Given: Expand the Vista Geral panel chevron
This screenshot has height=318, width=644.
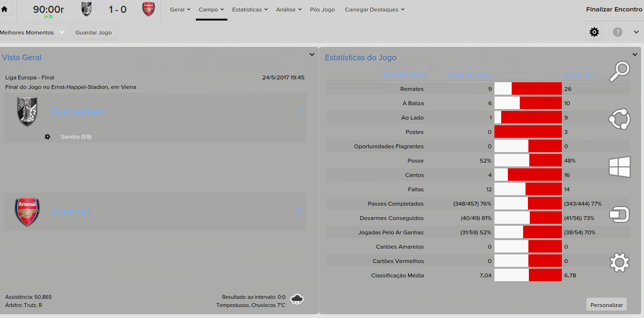Looking at the screenshot, I should [312, 55].
